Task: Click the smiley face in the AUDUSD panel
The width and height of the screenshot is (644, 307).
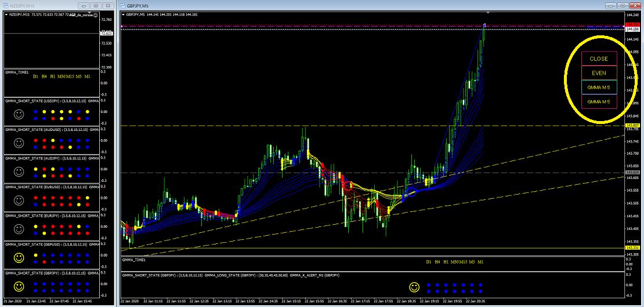Action: point(18,143)
